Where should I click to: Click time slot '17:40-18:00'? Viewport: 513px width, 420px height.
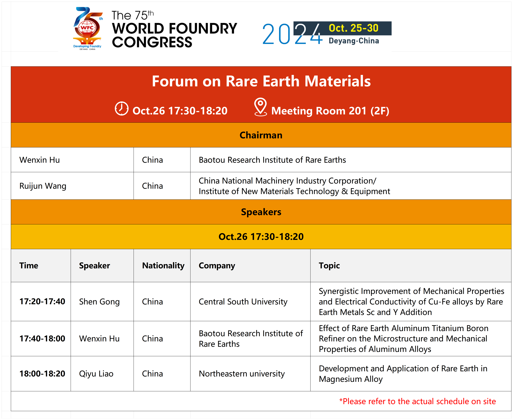tap(42, 338)
